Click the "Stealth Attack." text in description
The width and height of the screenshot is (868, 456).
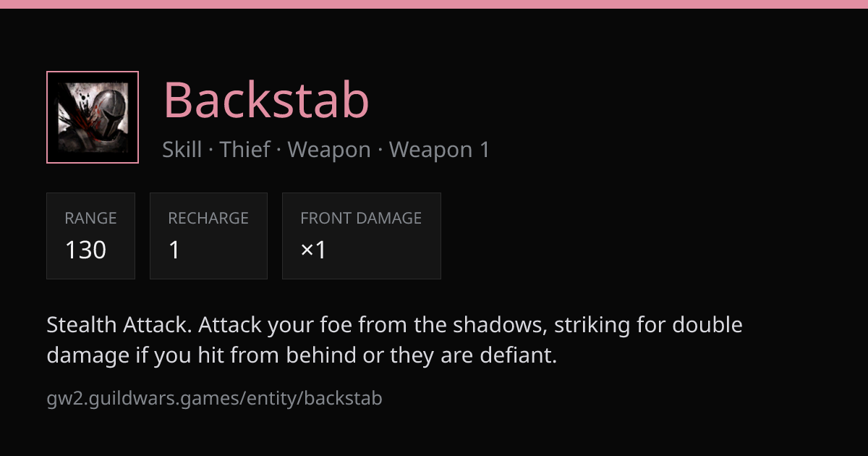tap(119, 325)
